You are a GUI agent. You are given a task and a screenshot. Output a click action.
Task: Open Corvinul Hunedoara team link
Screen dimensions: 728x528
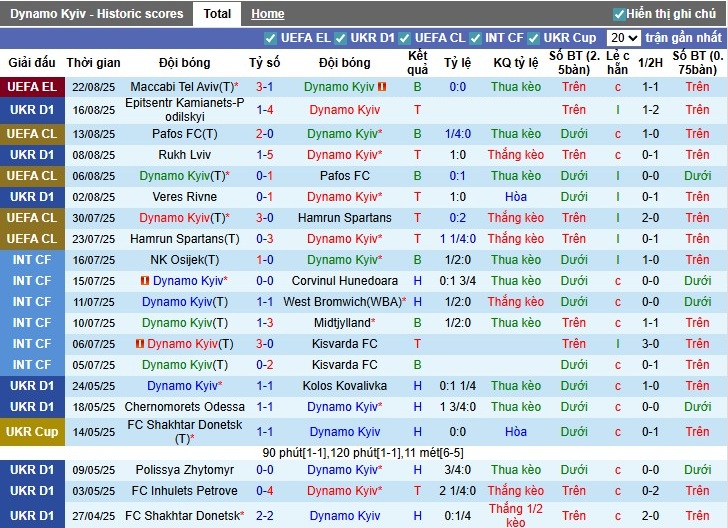[x=344, y=281]
